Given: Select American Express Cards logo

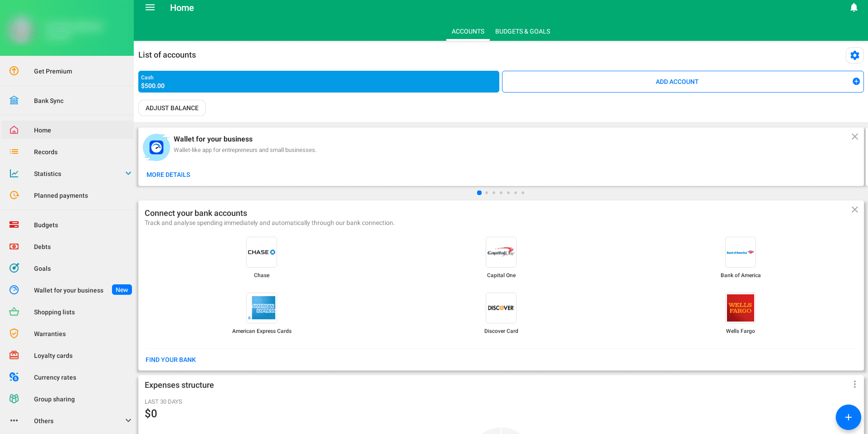Looking at the screenshot, I should pyautogui.click(x=262, y=308).
